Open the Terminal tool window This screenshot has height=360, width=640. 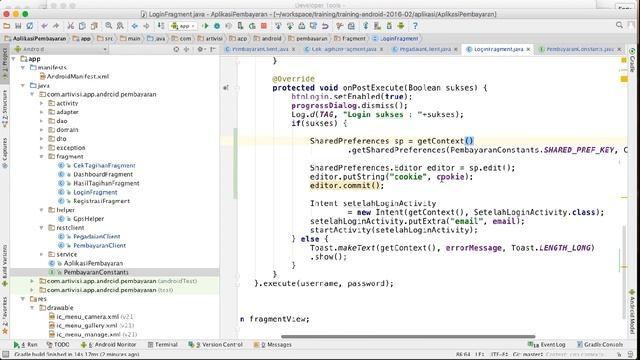click(x=162, y=344)
